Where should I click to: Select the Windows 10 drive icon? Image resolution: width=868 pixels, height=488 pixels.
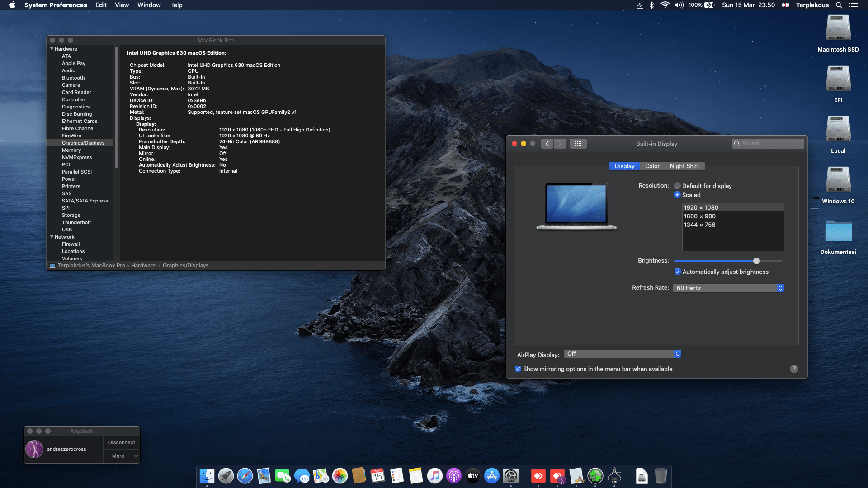pyautogui.click(x=838, y=180)
